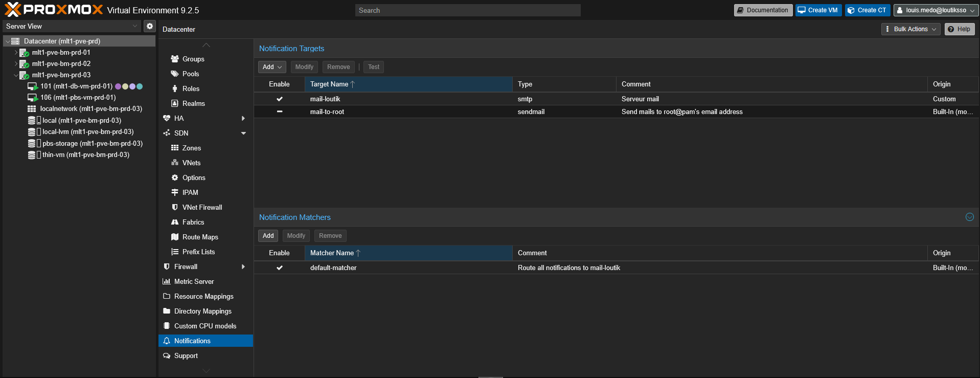Collapse the Notification Matchers panel

(x=969, y=217)
